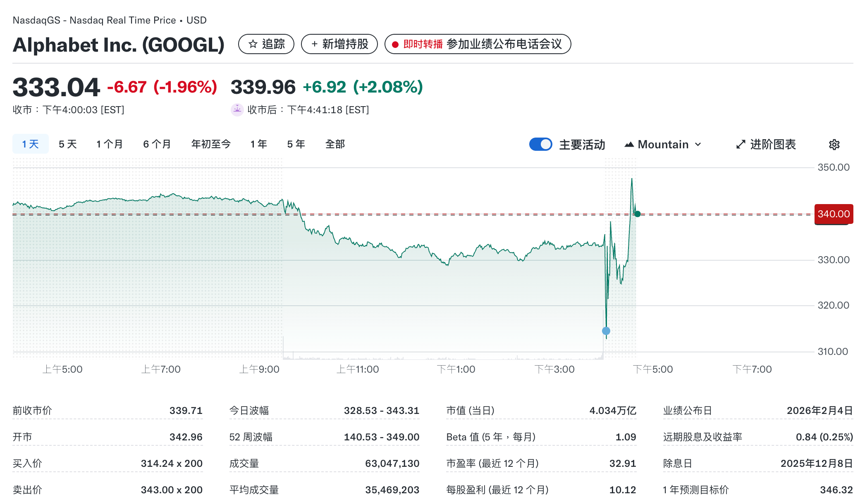Select the 全部 time range tab

(x=334, y=144)
